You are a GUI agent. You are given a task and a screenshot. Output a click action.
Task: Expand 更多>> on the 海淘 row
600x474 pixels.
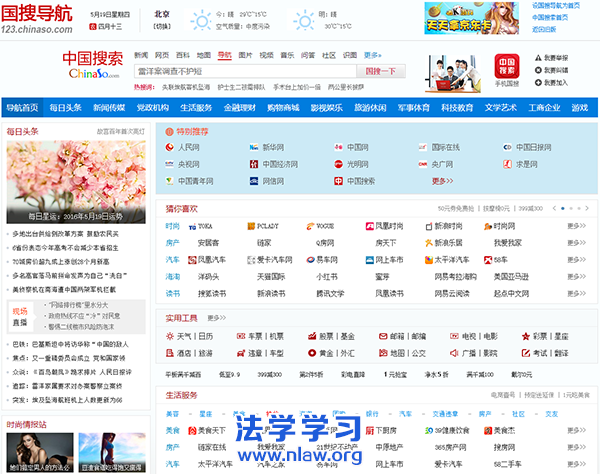[576, 277]
